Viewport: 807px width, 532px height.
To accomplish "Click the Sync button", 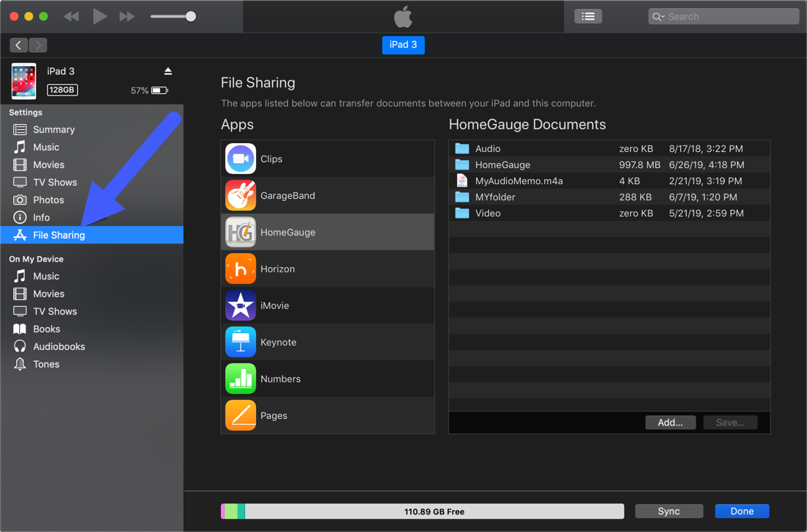I will pos(668,511).
